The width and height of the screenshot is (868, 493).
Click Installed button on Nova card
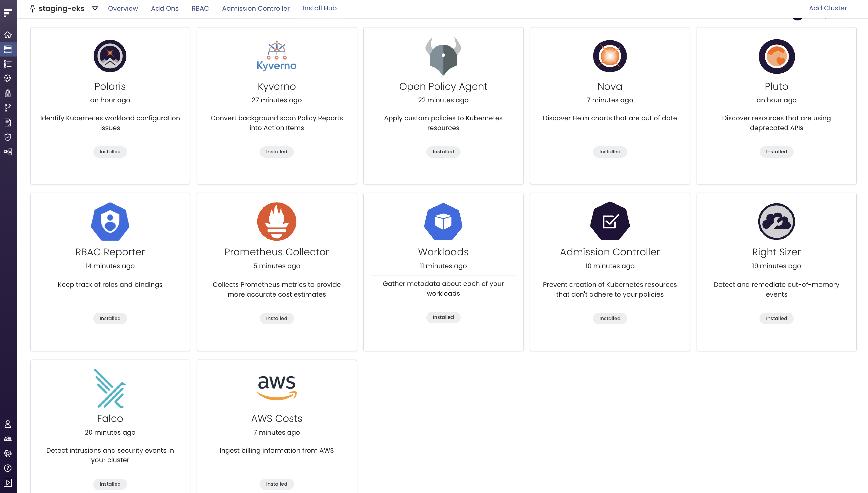610,152
